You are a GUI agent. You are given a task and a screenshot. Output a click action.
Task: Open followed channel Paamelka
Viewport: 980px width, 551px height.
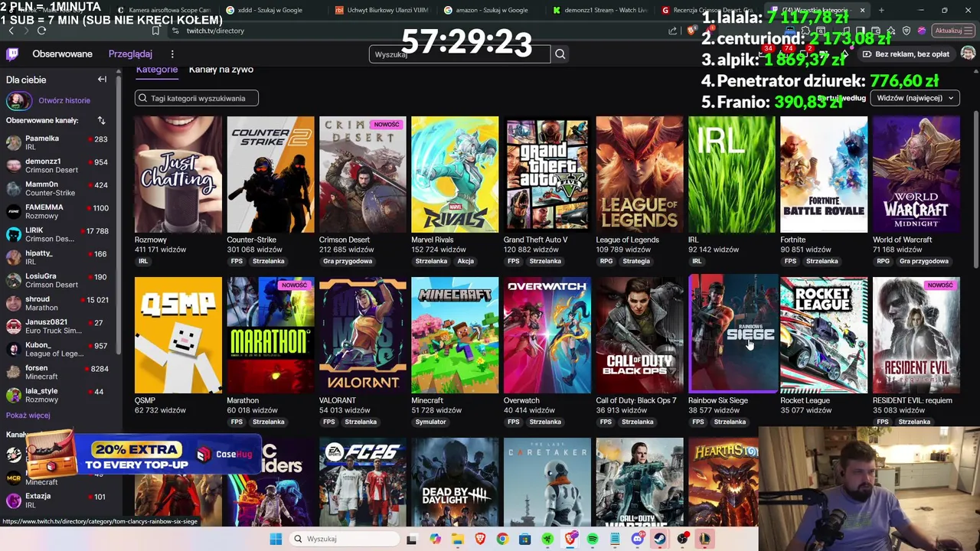tap(57, 142)
